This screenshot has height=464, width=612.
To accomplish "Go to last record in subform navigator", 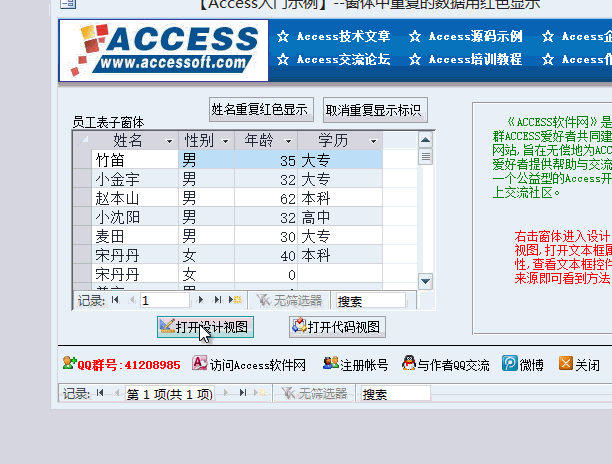I will 218,300.
